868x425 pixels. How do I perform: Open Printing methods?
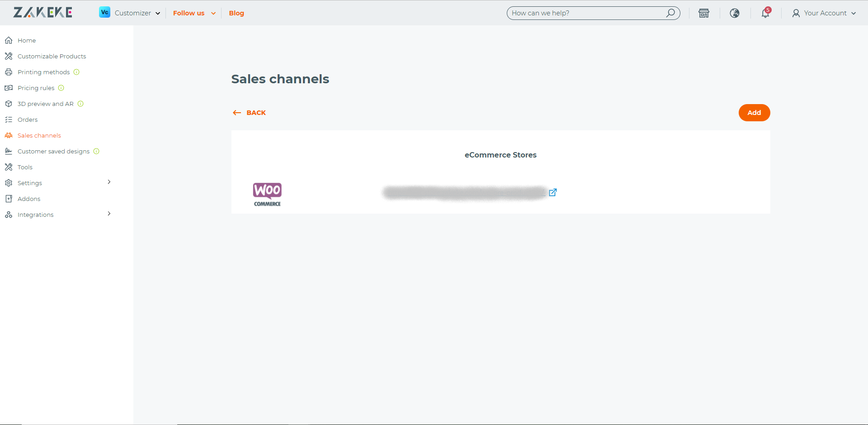point(43,72)
